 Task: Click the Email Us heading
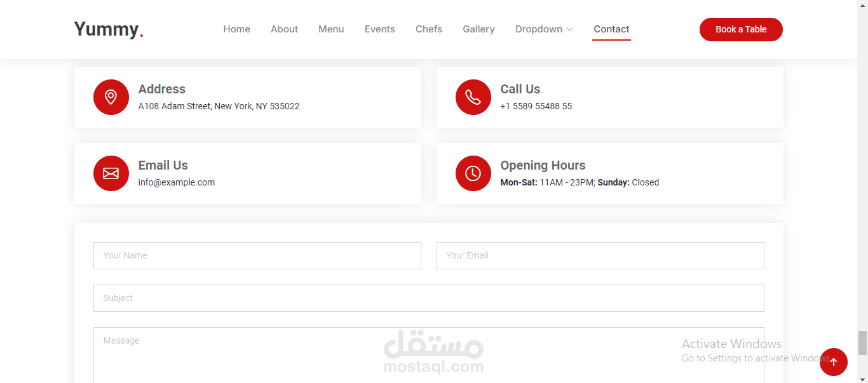[x=163, y=165]
